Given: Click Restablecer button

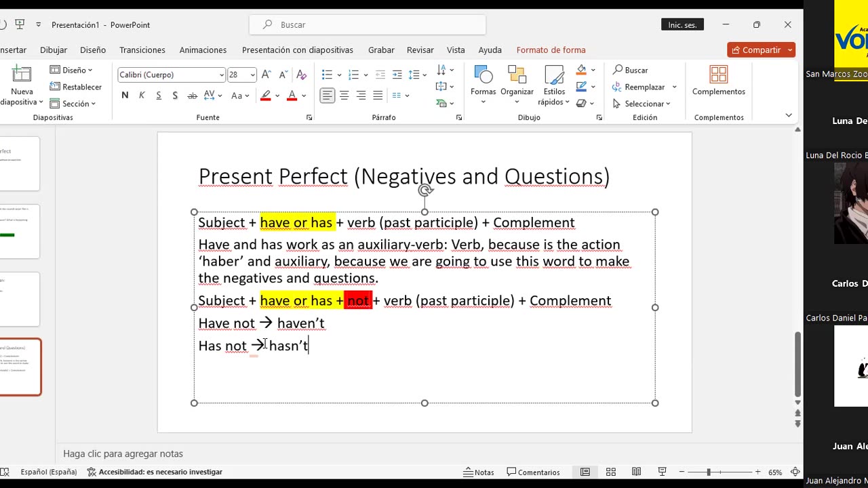Looking at the screenshot, I should [x=75, y=87].
